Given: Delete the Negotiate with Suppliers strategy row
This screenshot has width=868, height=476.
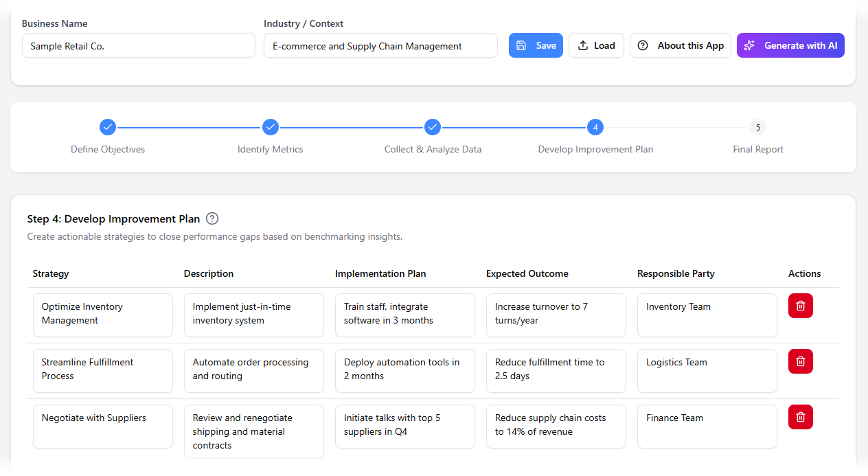Looking at the screenshot, I should click(800, 417).
